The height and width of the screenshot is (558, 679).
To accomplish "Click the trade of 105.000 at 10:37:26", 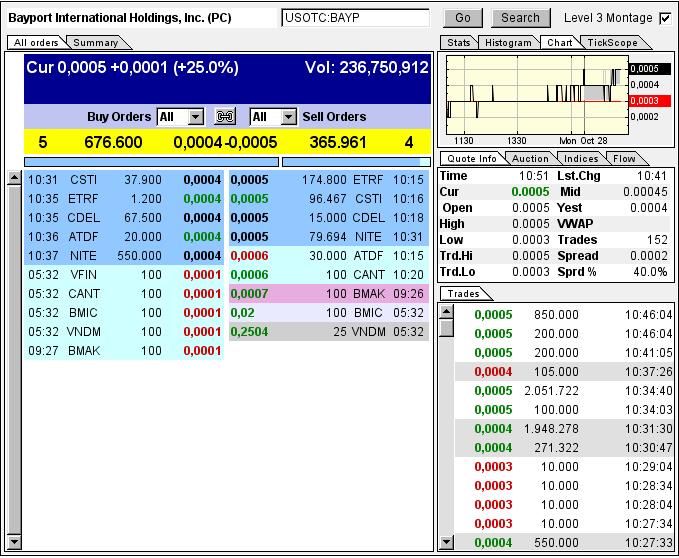I will coord(564,372).
